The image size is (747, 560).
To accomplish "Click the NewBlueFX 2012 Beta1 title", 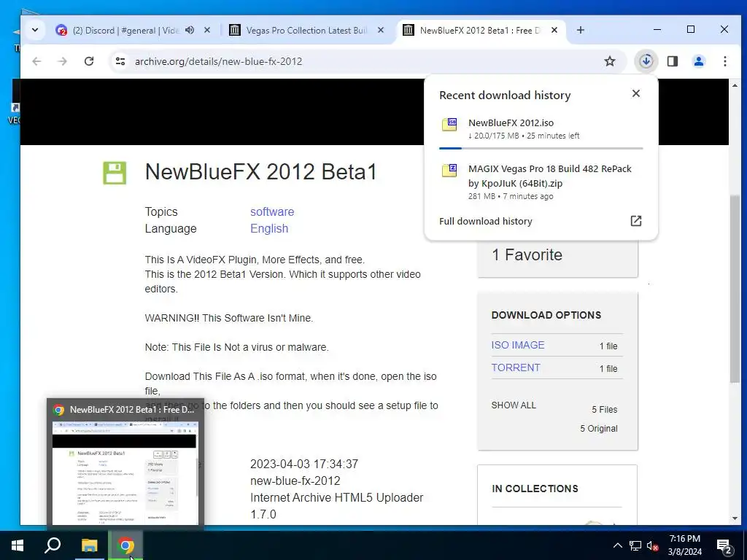I will tap(260, 172).
